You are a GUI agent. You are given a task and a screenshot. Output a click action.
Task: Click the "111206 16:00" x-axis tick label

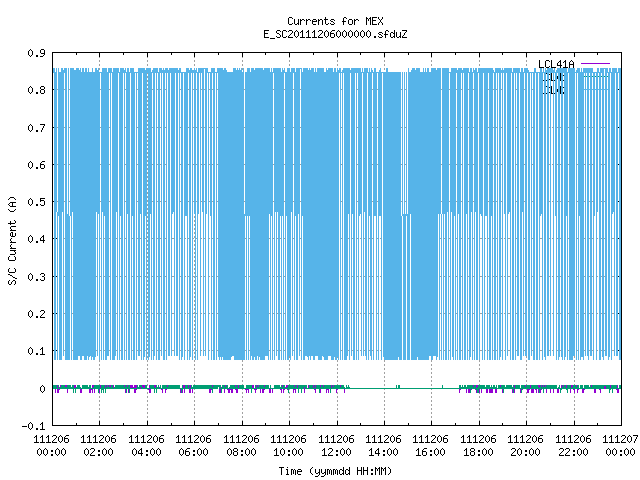coord(430,446)
